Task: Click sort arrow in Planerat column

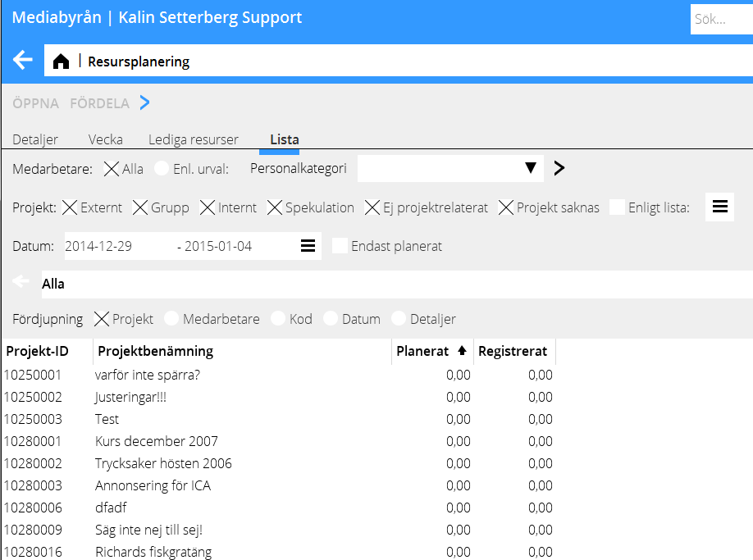Action: tap(462, 351)
